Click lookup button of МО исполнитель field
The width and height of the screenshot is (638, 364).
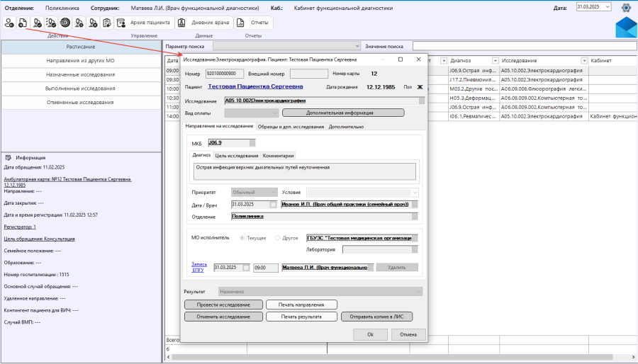pyautogui.click(x=415, y=239)
